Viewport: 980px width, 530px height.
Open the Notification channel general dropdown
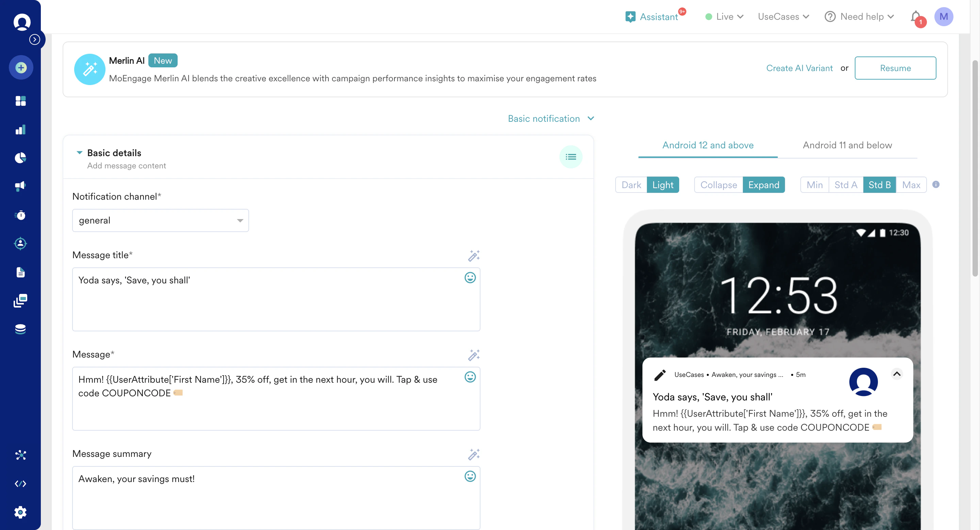pyautogui.click(x=160, y=220)
